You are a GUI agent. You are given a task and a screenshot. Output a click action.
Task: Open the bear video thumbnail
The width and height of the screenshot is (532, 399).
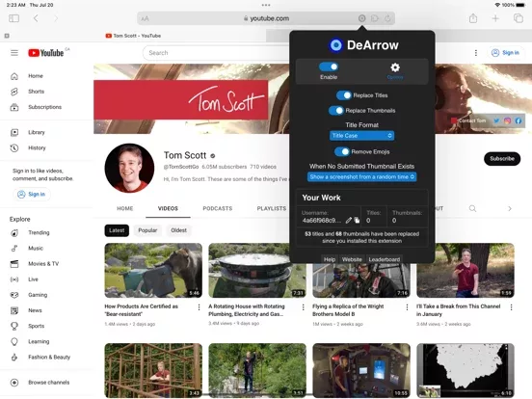click(x=153, y=271)
